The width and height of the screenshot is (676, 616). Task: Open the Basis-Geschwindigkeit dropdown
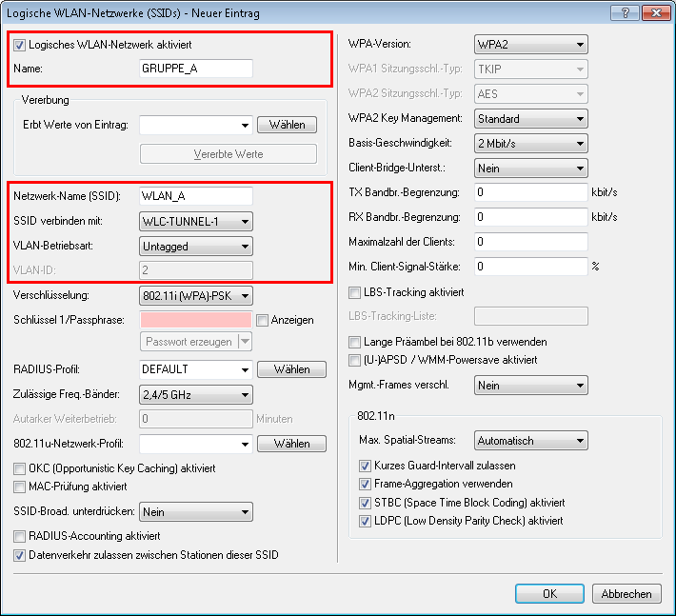pyautogui.click(x=530, y=144)
